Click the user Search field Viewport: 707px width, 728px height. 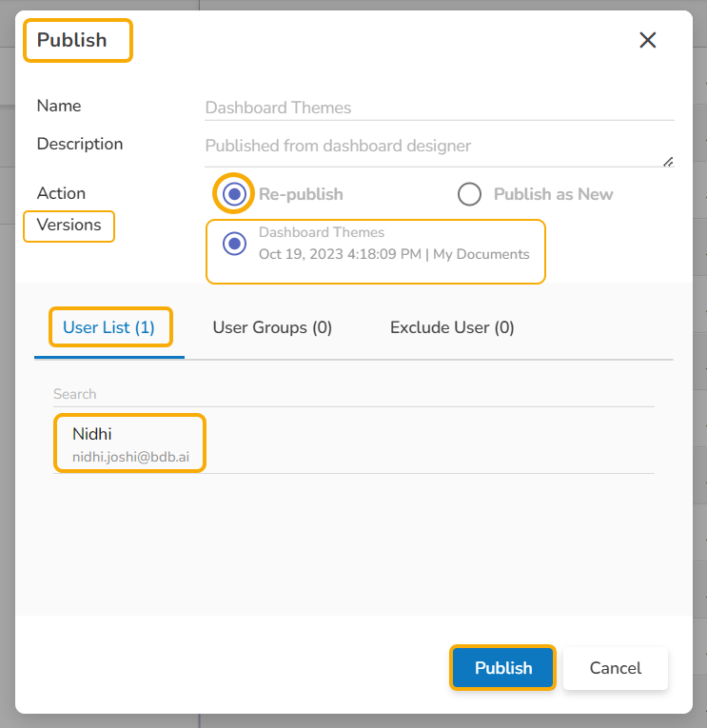(x=352, y=394)
